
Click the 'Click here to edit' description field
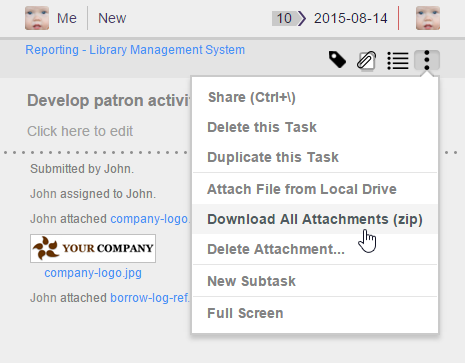tap(80, 131)
